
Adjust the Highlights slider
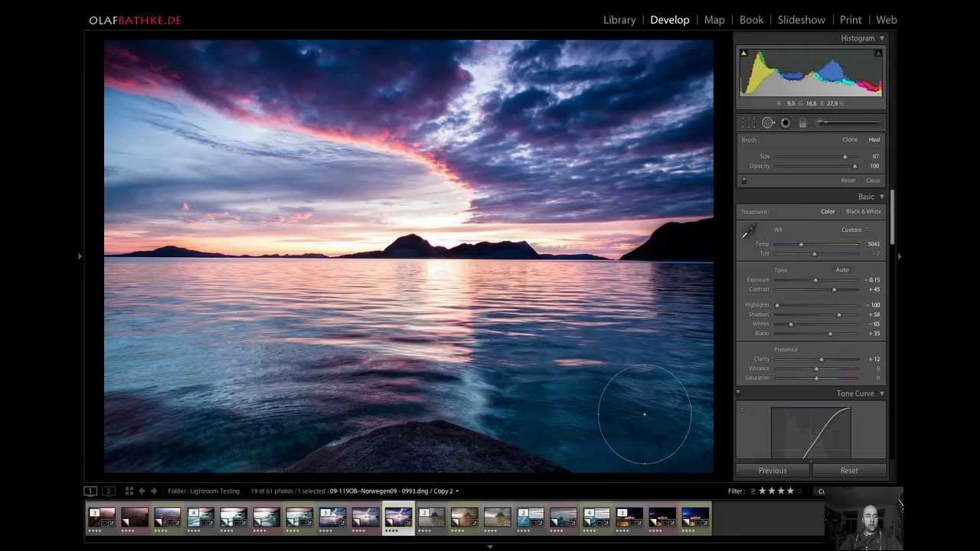(x=816, y=305)
